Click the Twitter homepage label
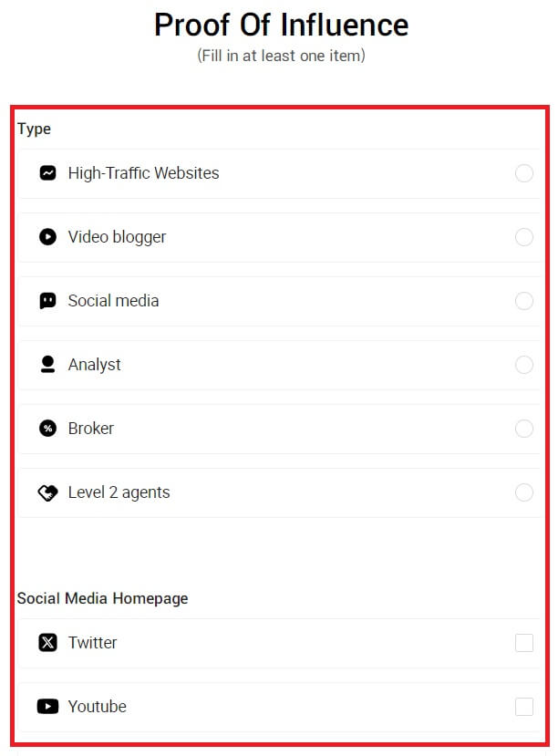Screen dimensions: 558x756 pyautogui.click(x=92, y=643)
